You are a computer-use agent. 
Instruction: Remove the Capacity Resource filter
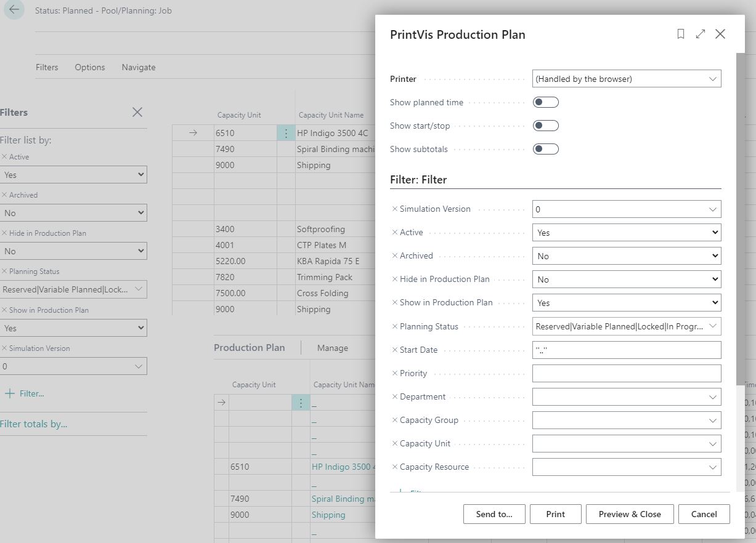[x=395, y=467]
